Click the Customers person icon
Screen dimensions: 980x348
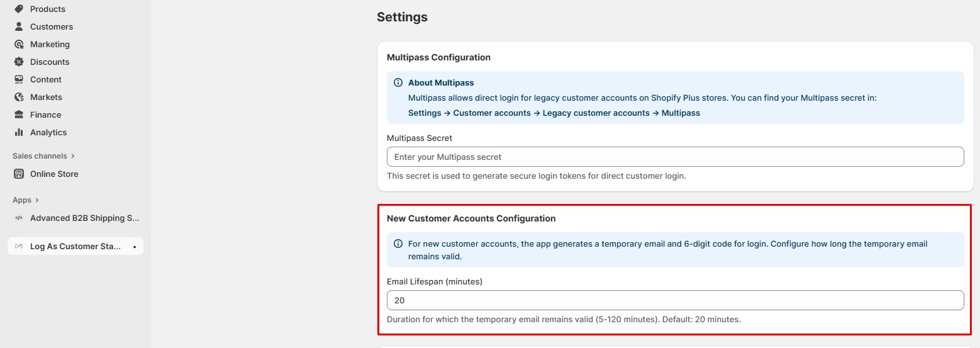click(19, 26)
